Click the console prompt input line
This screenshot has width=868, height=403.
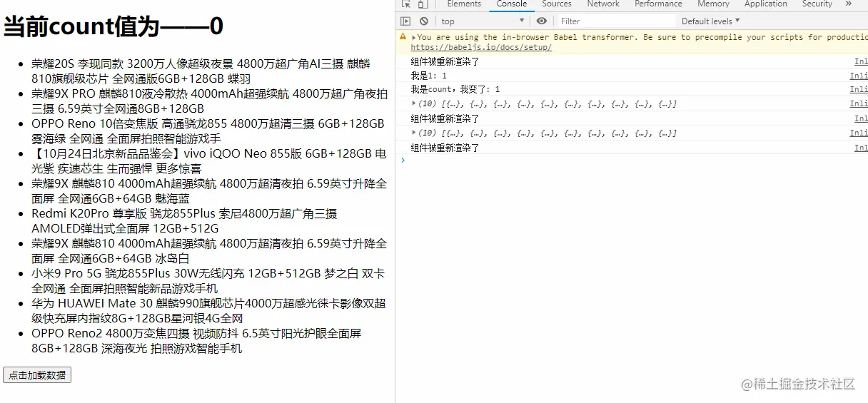tap(635, 160)
